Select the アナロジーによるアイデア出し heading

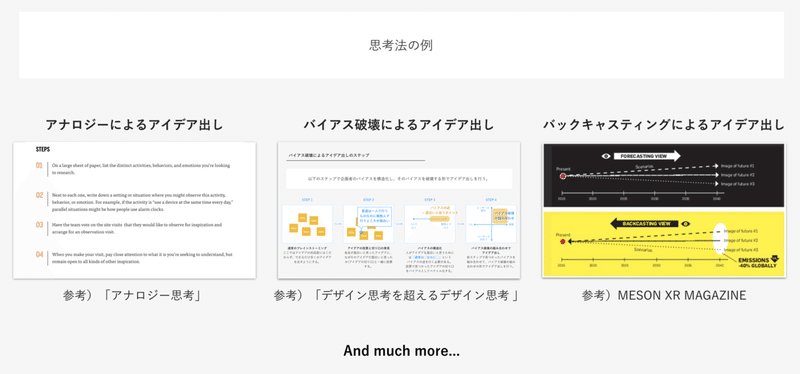(x=134, y=125)
